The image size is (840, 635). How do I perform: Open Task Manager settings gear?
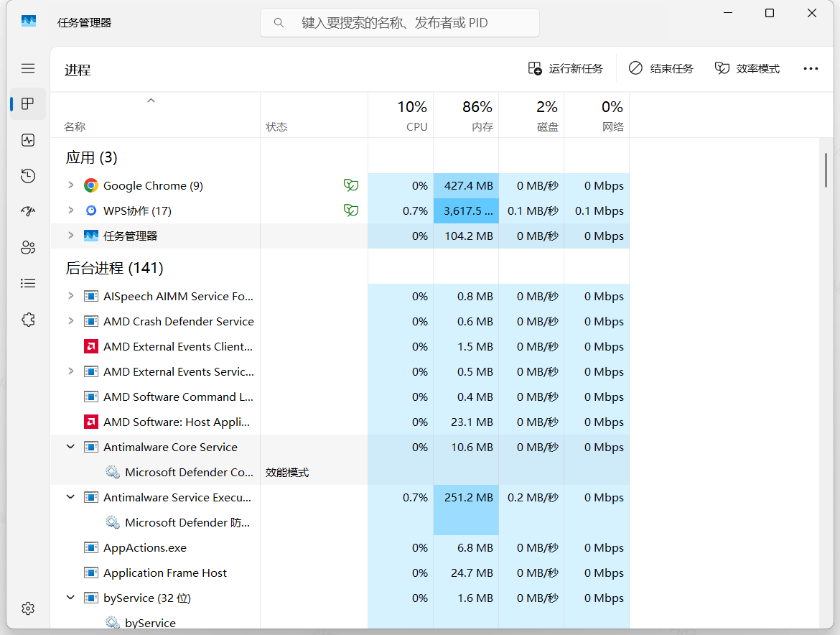click(x=28, y=608)
